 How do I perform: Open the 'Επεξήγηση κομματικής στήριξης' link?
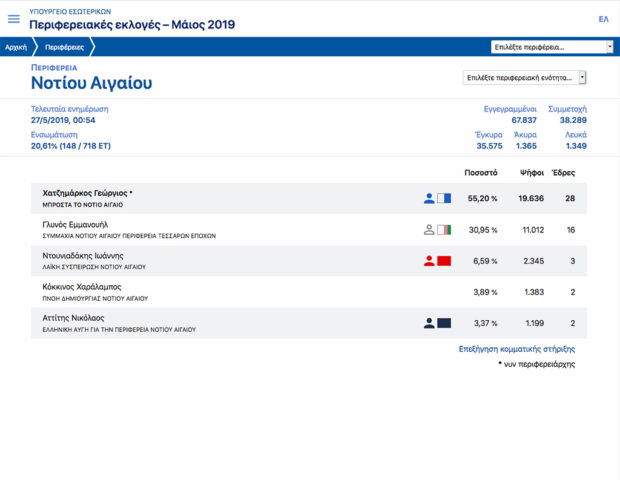pos(515,350)
